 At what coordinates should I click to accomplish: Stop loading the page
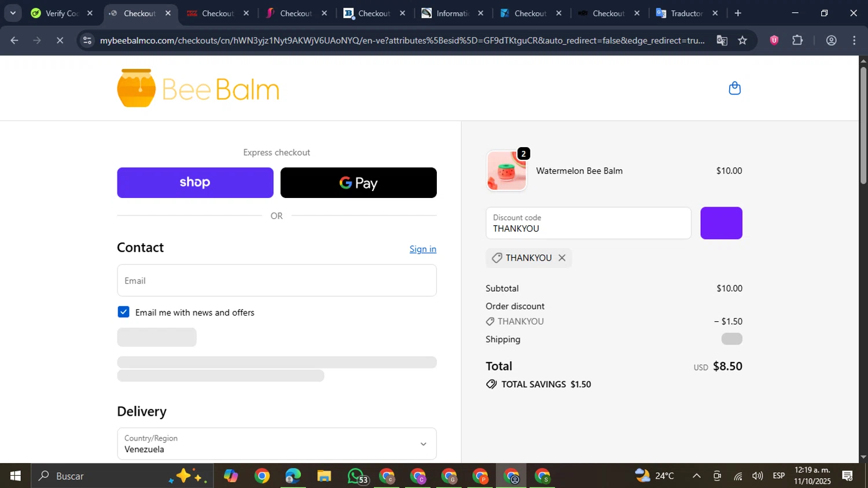(60, 40)
